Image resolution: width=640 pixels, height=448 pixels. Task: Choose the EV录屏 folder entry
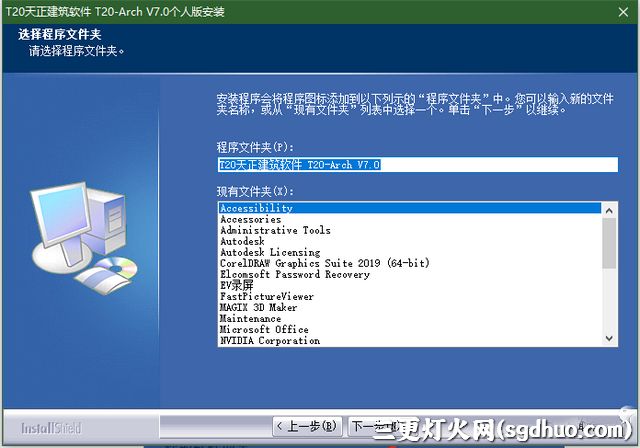tap(409, 285)
